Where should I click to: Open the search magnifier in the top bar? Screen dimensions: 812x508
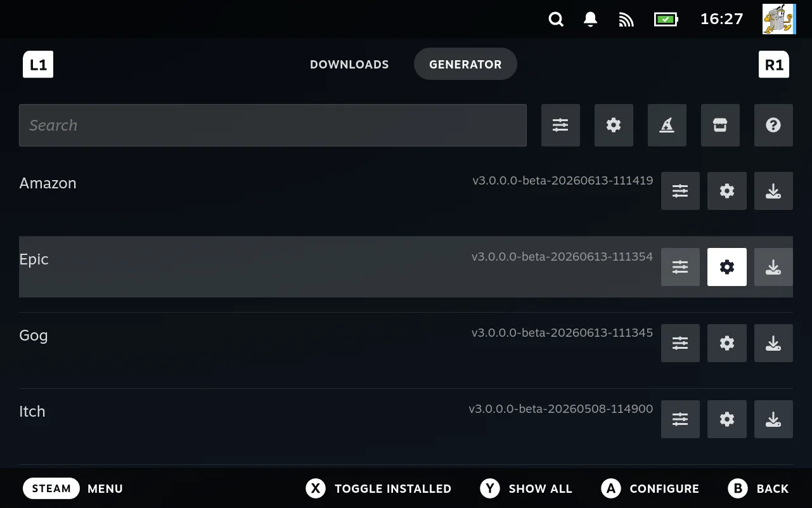[x=556, y=20]
